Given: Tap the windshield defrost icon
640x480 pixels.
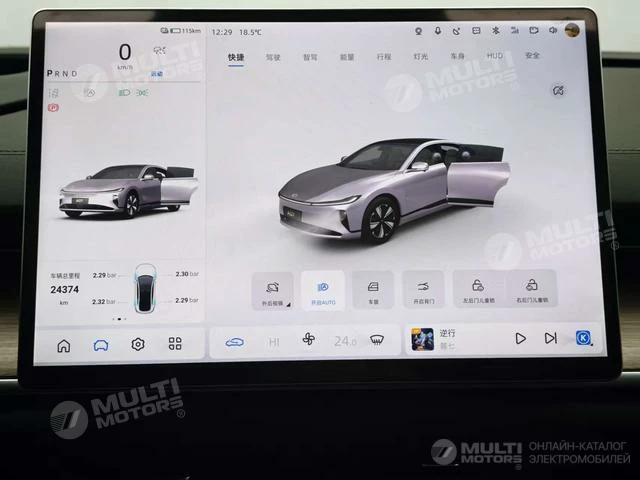Looking at the screenshot, I should click(x=377, y=340).
